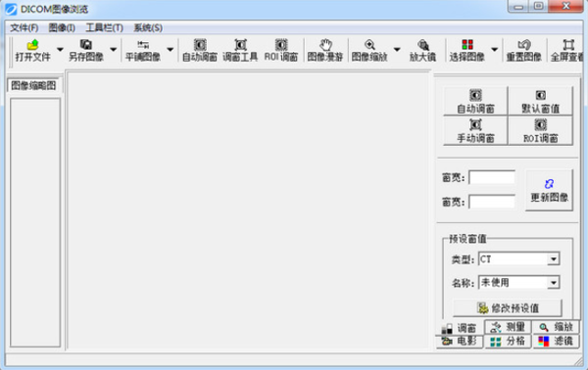
Task: Click the 打开文件 (Open File) toolbar icon
Action: pos(32,50)
